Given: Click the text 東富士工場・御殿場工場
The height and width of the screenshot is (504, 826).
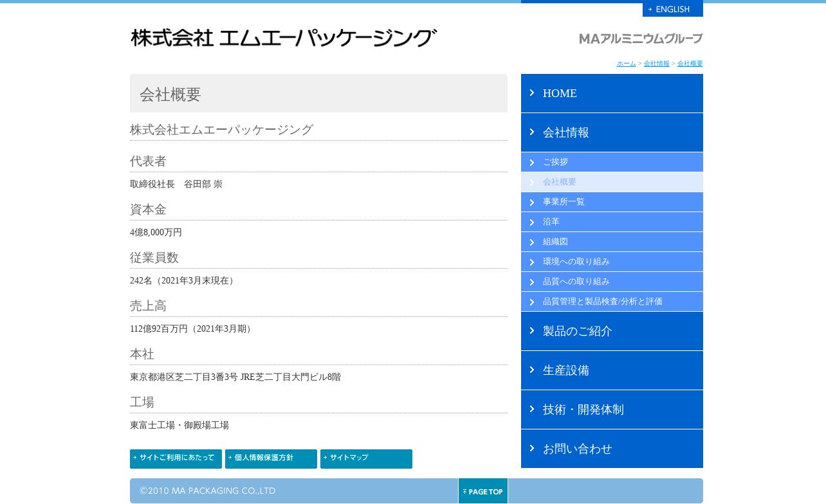Looking at the screenshot, I should [x=179, y=426].
